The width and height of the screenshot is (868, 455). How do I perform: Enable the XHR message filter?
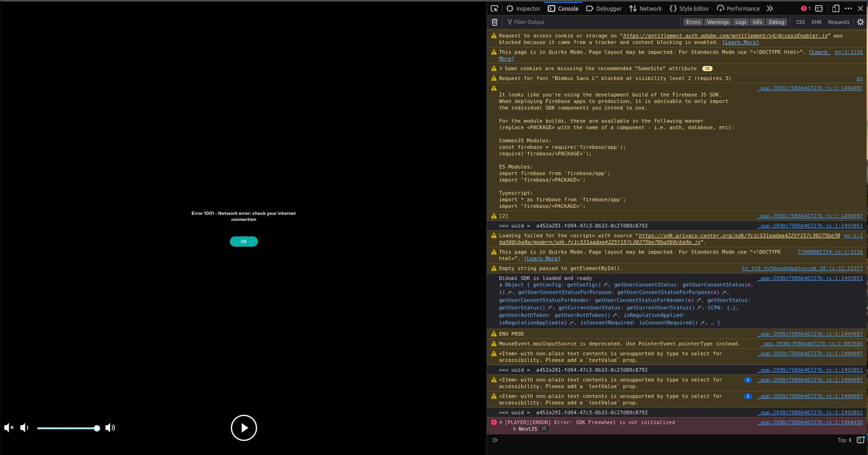(x=817, y=22)
